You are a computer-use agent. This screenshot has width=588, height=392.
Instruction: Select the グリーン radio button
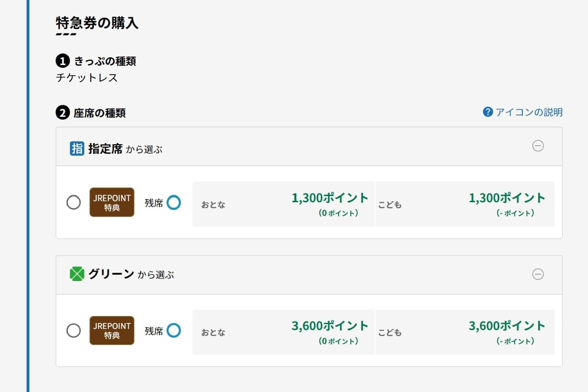point(74,330)
